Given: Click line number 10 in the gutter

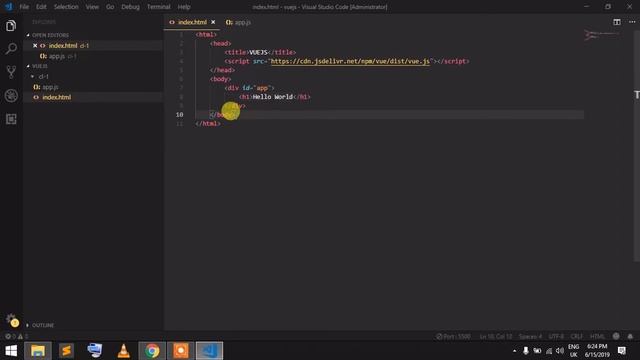Looking at the screenshot, I should (179, 115).
